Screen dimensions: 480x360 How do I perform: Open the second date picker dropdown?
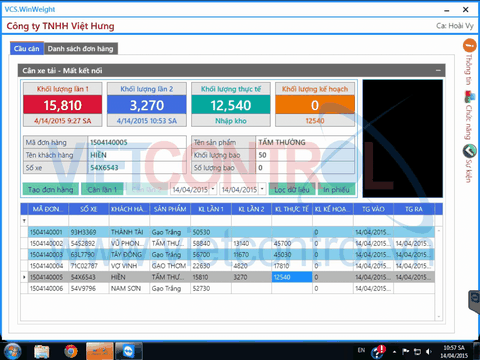(x=262, y=189)
